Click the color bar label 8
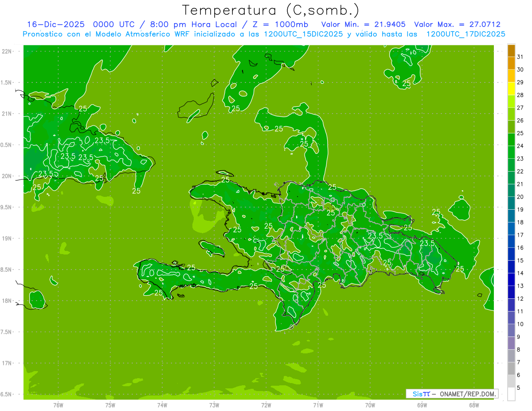The width and height of the screenshot is (532, 411). click(519, 349)
